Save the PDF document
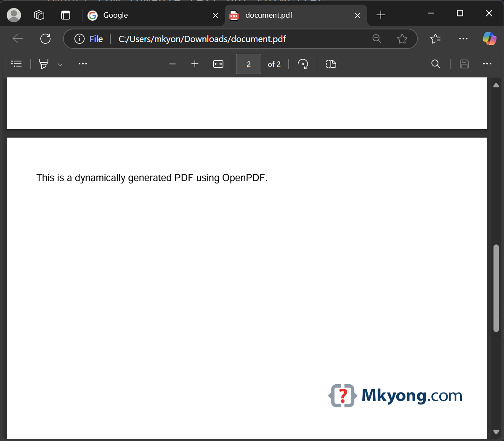This screenshot has width=504, height=441. click(464, 64)
